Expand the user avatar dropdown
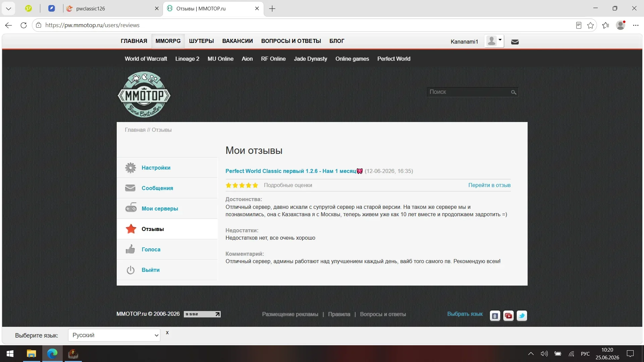644x362 pixels. point(494,41)
